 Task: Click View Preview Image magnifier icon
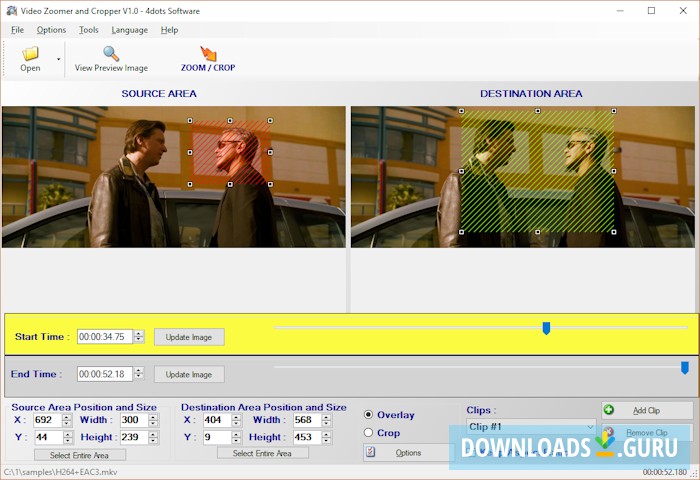point(111,54)
